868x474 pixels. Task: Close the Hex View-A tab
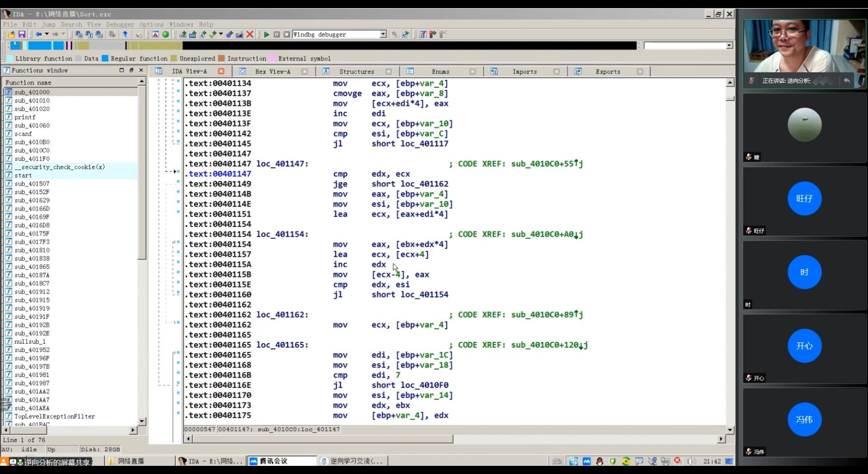pos(305,71)
